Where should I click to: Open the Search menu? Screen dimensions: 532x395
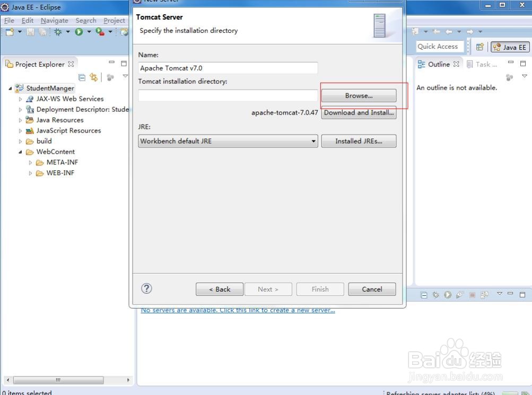click(86, 21)
